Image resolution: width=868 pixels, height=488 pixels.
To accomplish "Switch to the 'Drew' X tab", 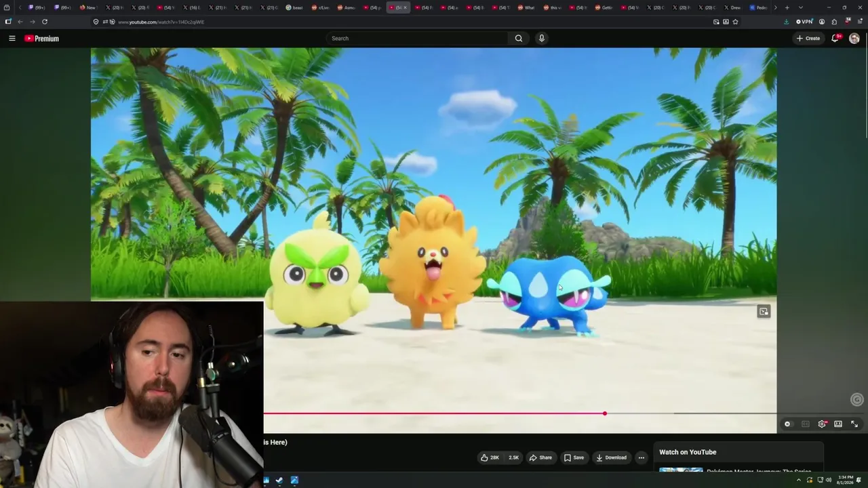I will [x=732, y=7].
